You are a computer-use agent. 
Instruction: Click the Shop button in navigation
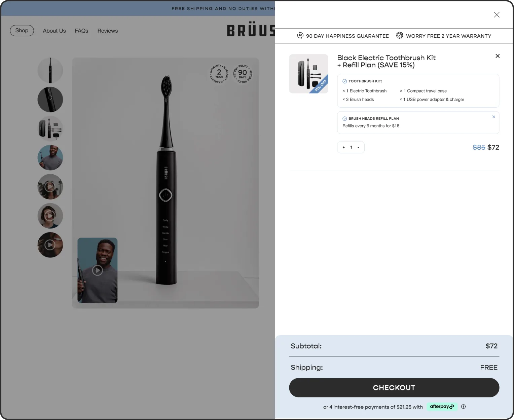[22, 31]
